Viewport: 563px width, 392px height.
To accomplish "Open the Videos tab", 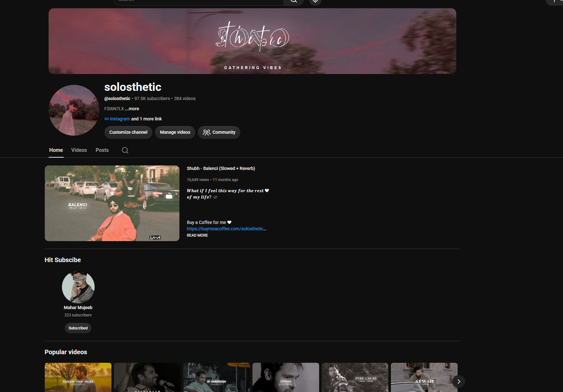I will 79,150.
